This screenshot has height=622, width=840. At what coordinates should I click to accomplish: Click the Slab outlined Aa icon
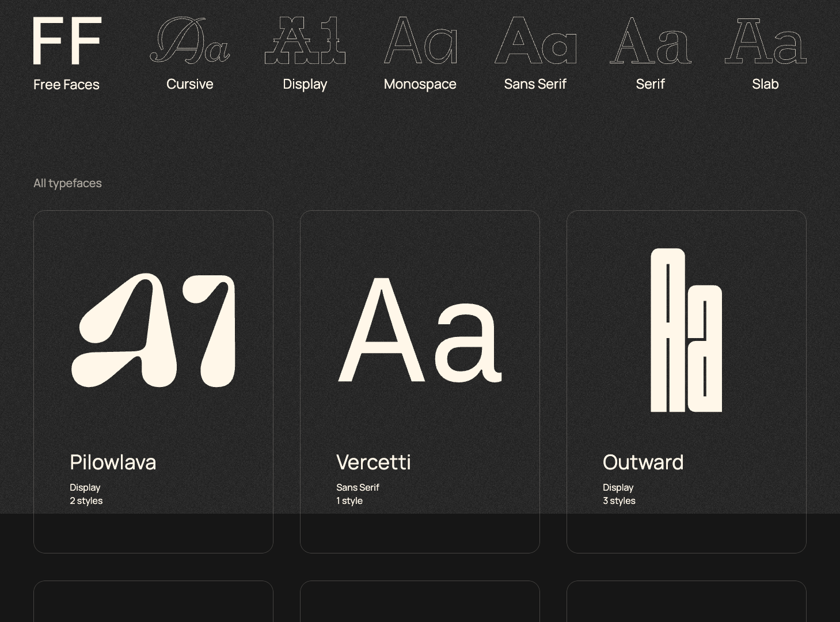click(765, 40)
